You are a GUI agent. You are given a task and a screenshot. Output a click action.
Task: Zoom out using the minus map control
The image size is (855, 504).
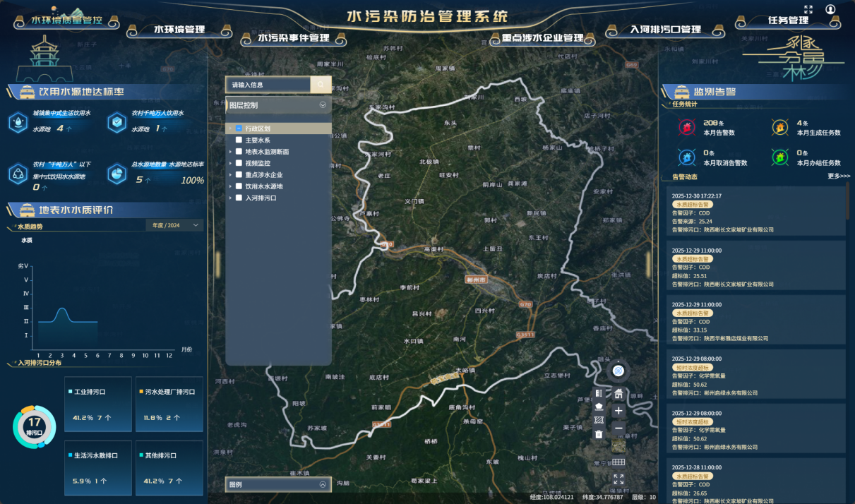tap(618, 426)
